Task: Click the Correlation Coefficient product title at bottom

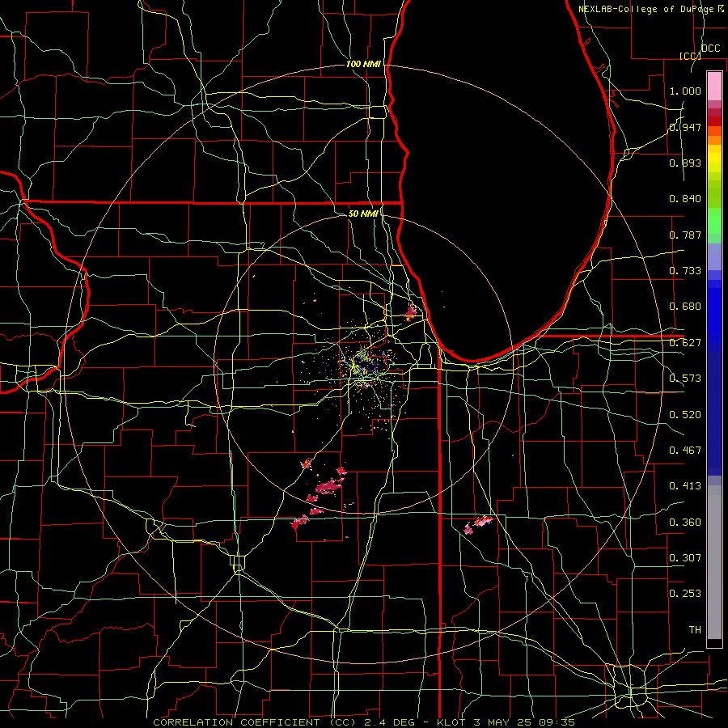Action: 363,722
